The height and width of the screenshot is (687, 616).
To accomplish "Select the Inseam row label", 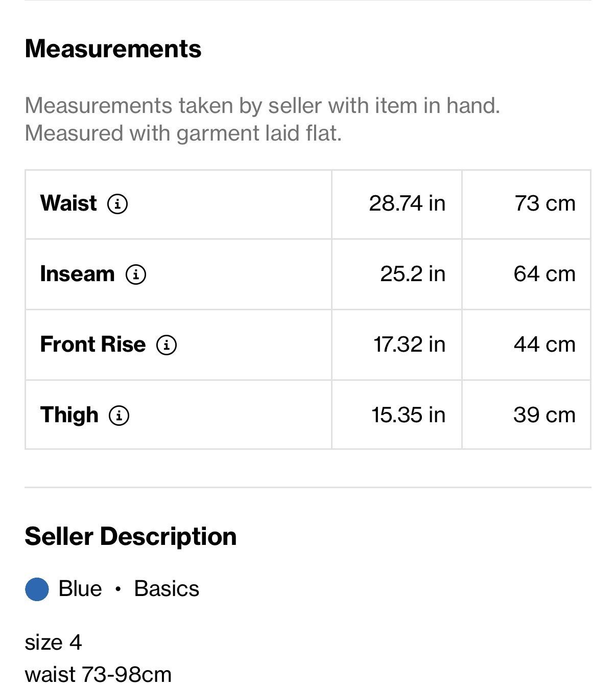I will pos(78,274).
